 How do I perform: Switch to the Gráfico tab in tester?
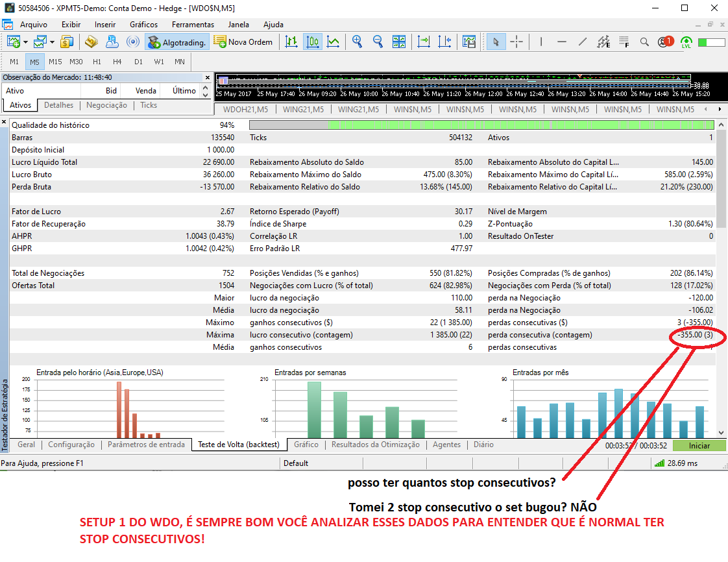(306, 445)
